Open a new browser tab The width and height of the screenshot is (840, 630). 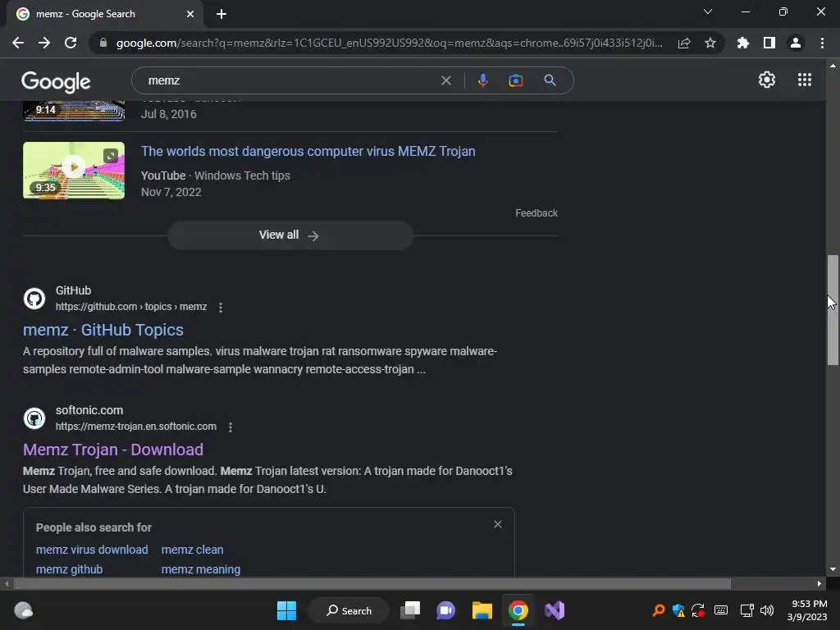tap(221, 14)
